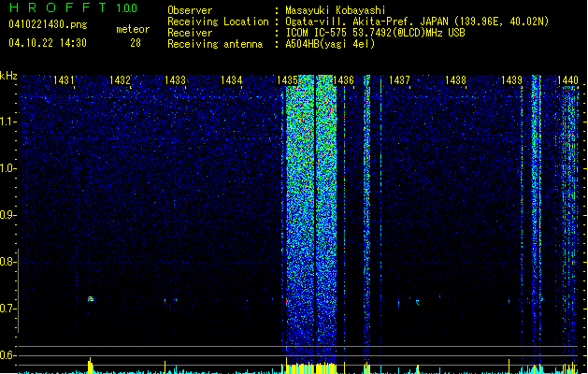This screenshot has height=374, width=588.
Task: Click the 0.6 kHz axis label
Action: [8, 355]
